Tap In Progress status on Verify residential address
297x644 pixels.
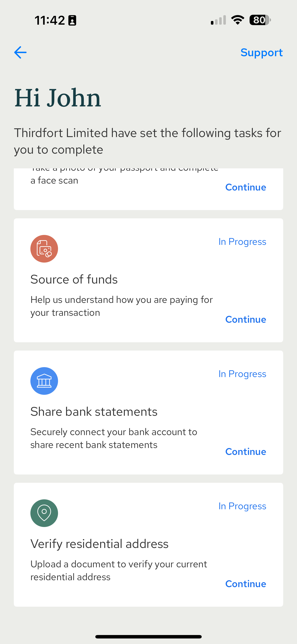click(242, 506)
